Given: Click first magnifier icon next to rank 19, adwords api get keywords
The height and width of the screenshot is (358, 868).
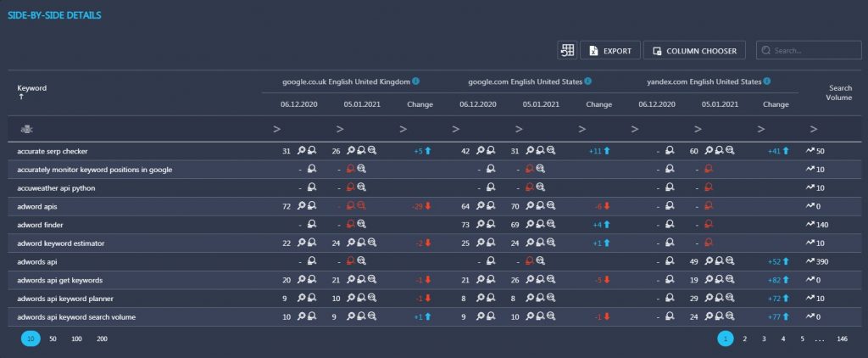Looking at the screenshot, I should pyautogui.click(x=708, y=280).
